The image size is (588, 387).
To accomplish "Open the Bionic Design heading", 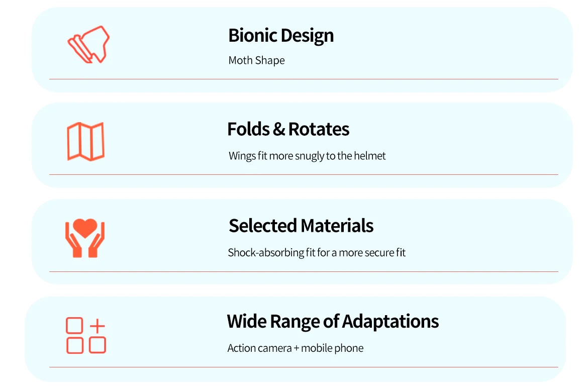I will tap(281, 36).
